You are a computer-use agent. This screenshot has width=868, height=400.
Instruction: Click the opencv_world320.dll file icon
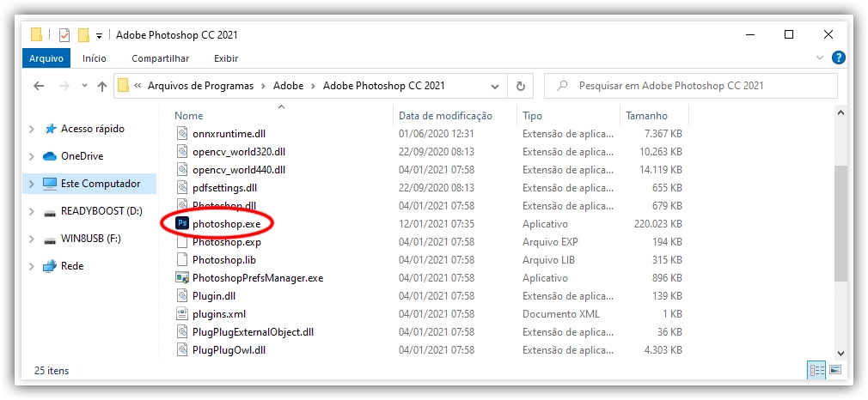182,151
